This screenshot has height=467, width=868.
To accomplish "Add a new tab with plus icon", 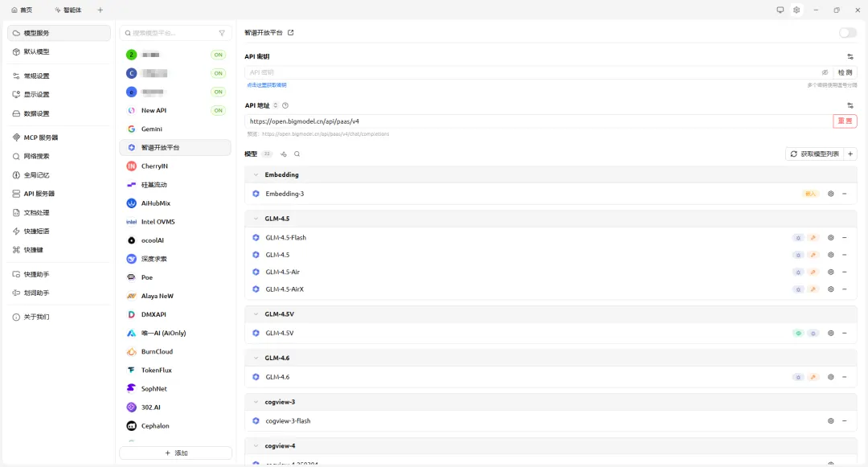I will tap(100, 10).
